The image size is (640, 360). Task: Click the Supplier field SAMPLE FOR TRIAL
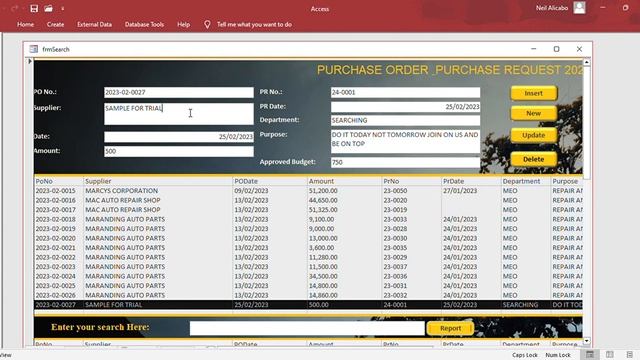pos(179,113)
